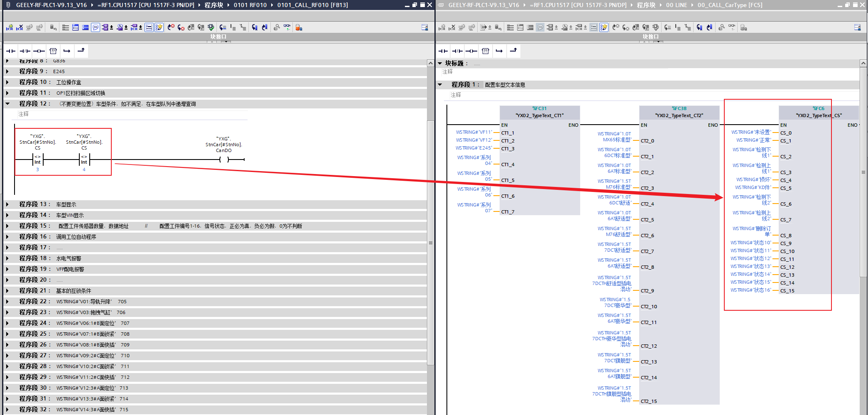The height and width of the screenshot is (415, 868).
Task: Pick the coil element in left favorites bar
Action: coord(39,51)
